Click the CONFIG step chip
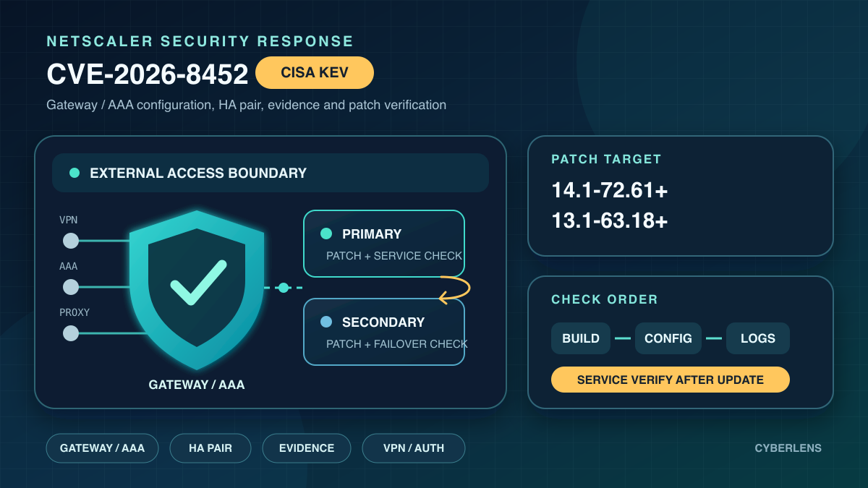868x488 pixels. click(668, 338)
